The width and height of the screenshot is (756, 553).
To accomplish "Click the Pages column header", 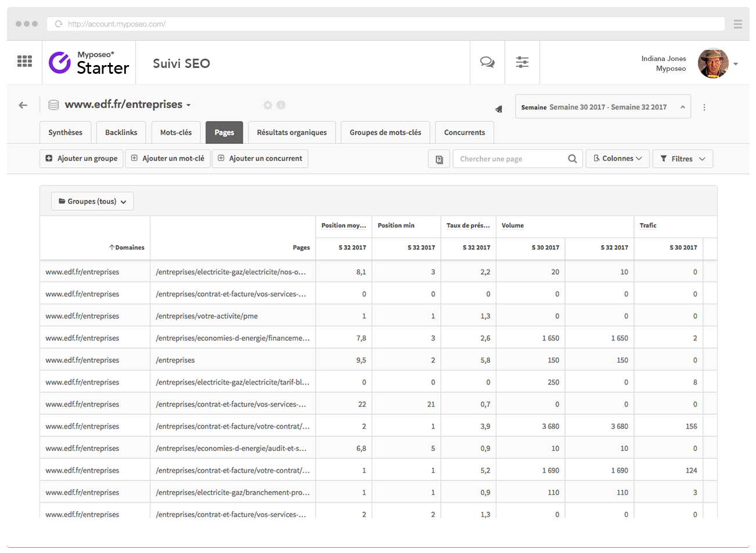I will coord(301,247).
